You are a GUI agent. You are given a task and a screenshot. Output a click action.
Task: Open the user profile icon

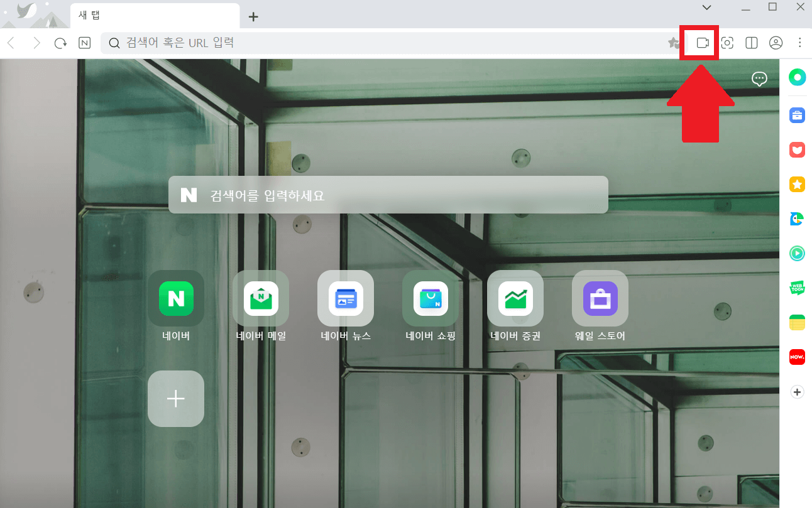click(776, 43)
